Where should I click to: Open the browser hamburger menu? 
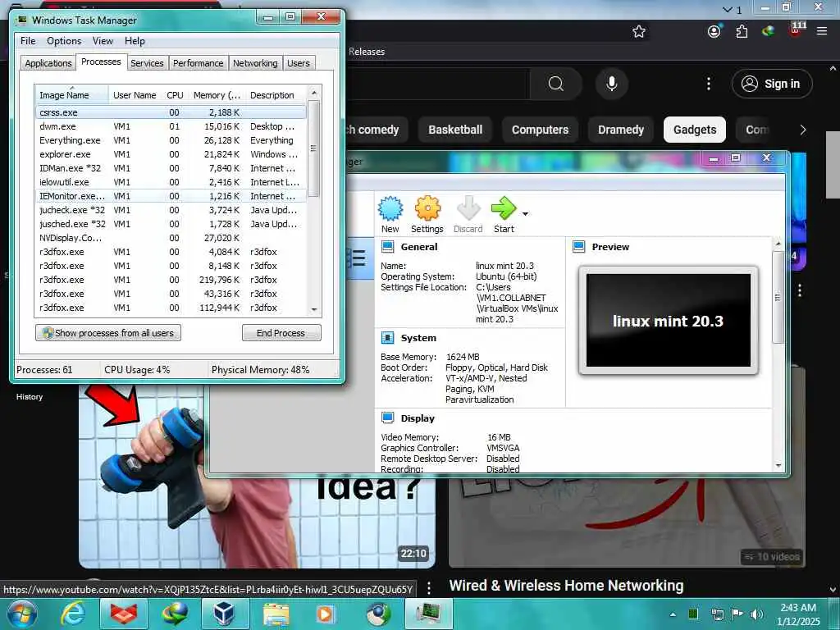click(822, 31)
